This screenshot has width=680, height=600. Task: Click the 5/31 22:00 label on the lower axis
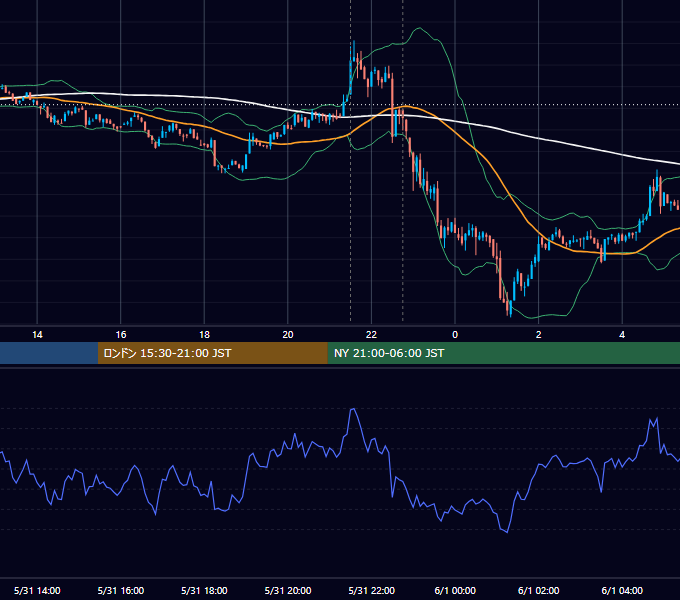coord(372,590)
